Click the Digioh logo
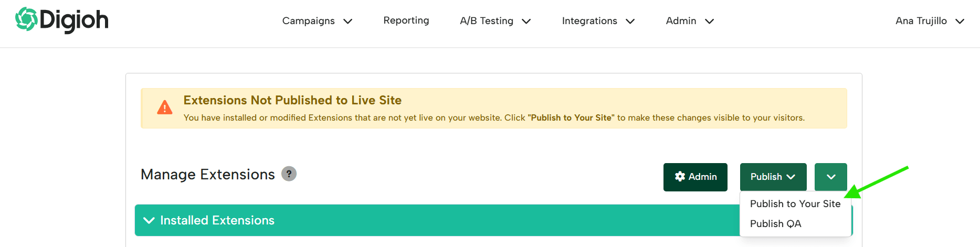This screenshot has height=247, width=980. pos(61,20)
